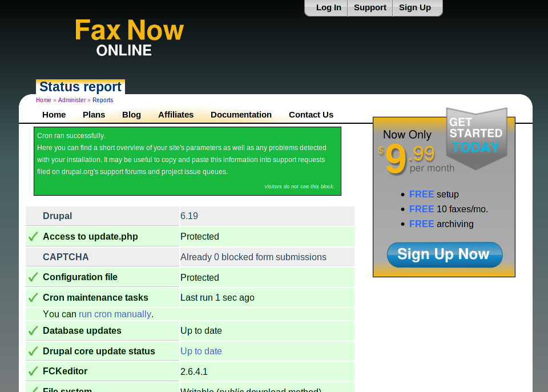Image resolution: width=548 pixels, height=392 pixels.
Task: Click the Get Started Today badge
Action: pyautogui.click(x=476, y=138)
